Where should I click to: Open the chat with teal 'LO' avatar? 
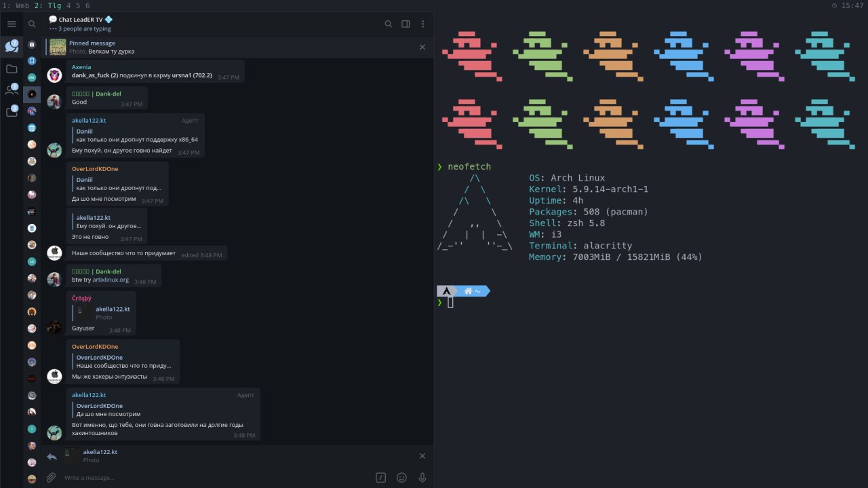point(32,261)
